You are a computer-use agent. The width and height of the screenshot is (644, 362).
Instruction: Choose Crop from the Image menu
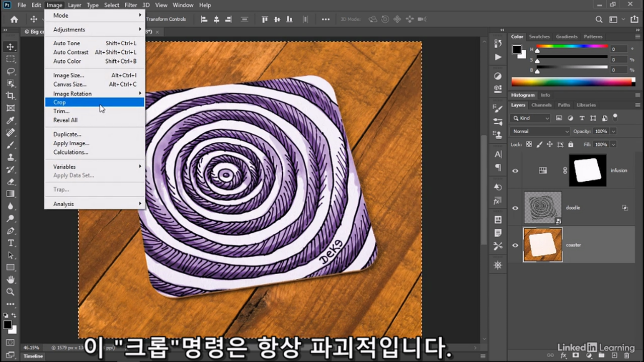coord(95,102)
